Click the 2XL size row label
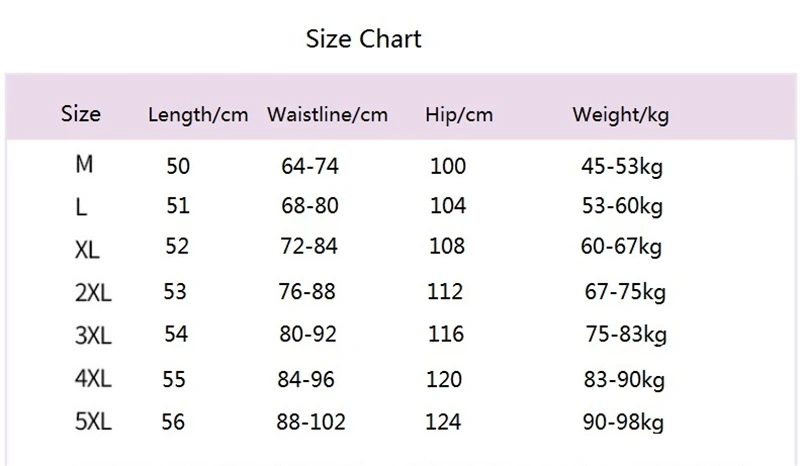 pyautogui.click(x=93, y=293)
